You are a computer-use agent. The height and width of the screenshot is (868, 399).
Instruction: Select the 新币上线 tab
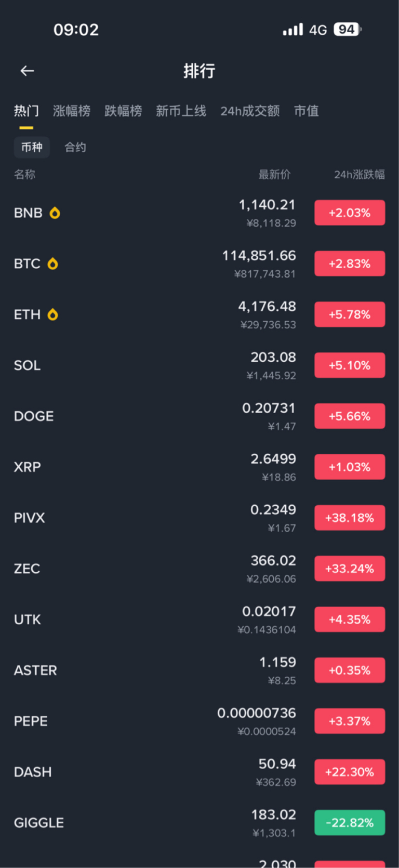[181, 111]
